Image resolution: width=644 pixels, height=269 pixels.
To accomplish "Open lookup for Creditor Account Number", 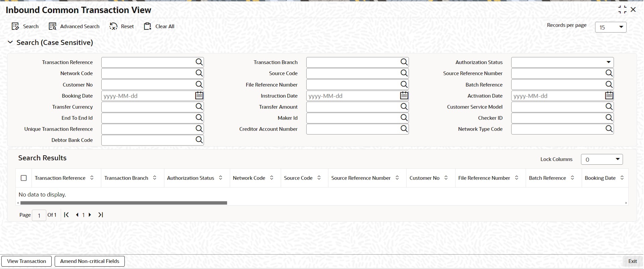I will click(x=404, y=129).
